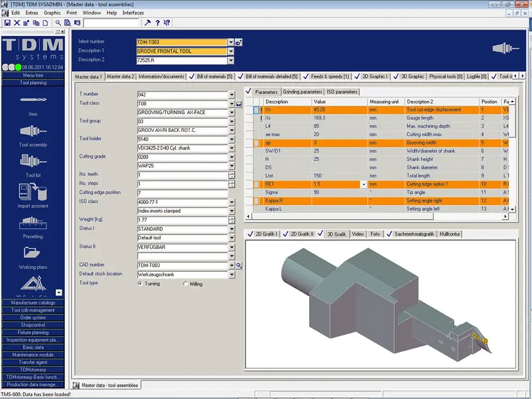Open the Grinding parameters tab

302,92
